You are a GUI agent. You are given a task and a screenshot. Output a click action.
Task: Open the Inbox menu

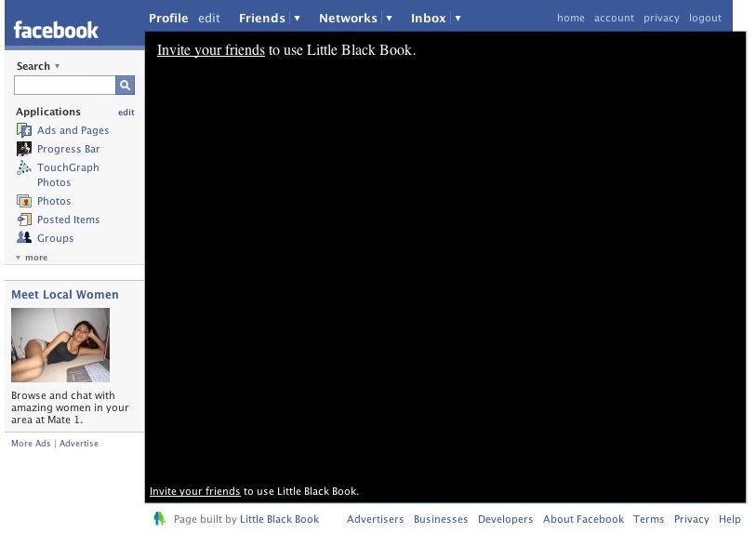click(x=428, y=19)
